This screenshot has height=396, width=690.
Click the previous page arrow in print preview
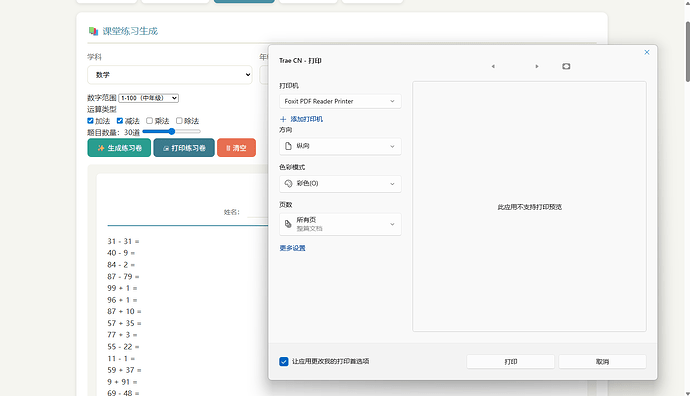493,66
